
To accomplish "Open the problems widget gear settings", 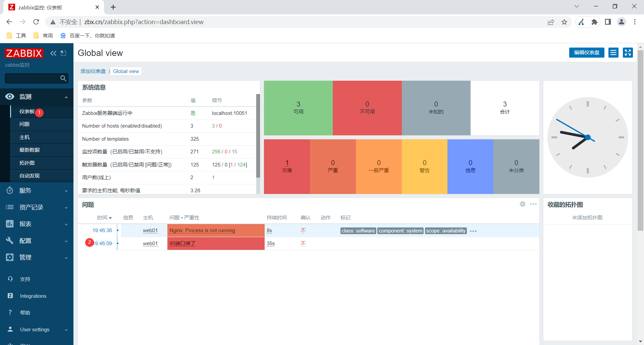I will tap(523, 204).
